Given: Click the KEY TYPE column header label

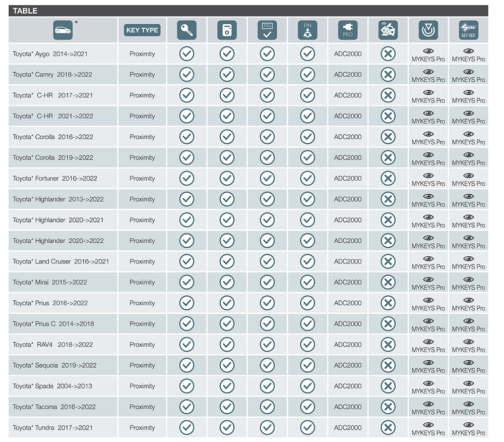Looking at the screenshot, I should [x=142, y=30].
